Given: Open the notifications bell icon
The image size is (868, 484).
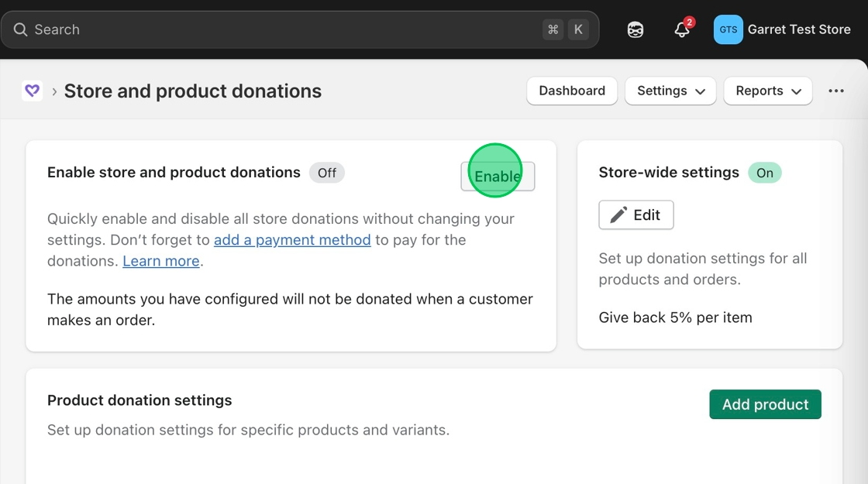Looking at the screenshot, I should pos(682,29).
